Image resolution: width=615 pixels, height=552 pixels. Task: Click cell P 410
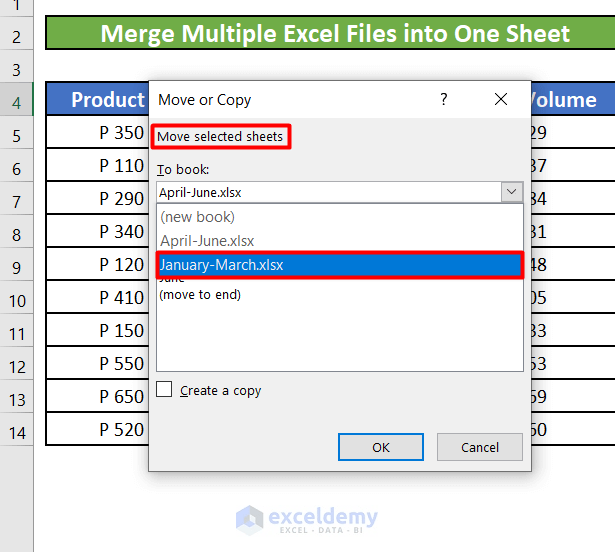pyautogui.click(x=98, y=297)
